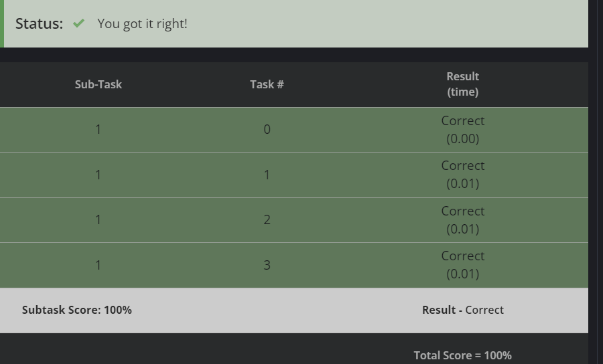Select the Task # column header
603x364 pixels.
pos(267,84)
